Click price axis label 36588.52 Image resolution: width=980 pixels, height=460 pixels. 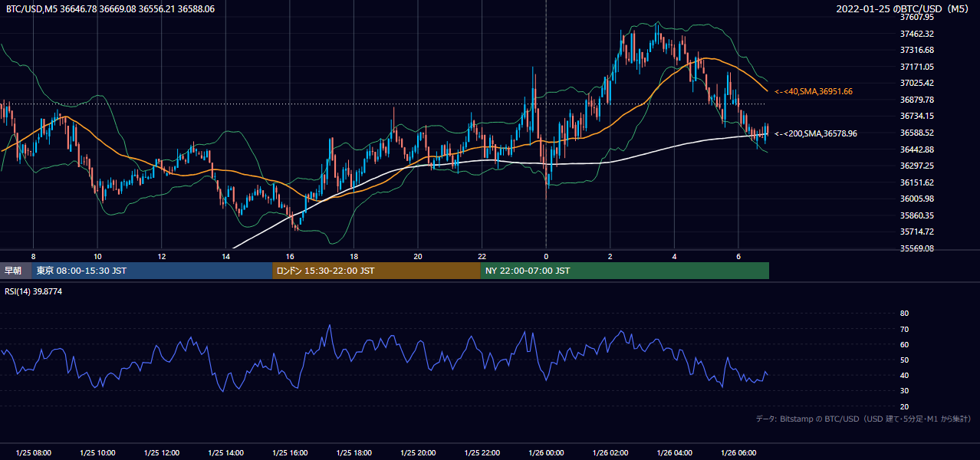click(x=917, y=133)
